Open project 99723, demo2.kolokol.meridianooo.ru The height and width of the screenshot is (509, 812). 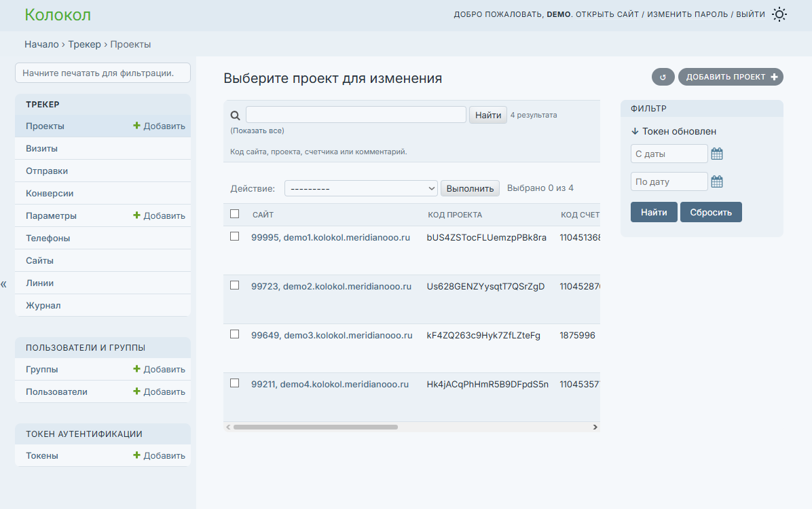pos(331,286)
